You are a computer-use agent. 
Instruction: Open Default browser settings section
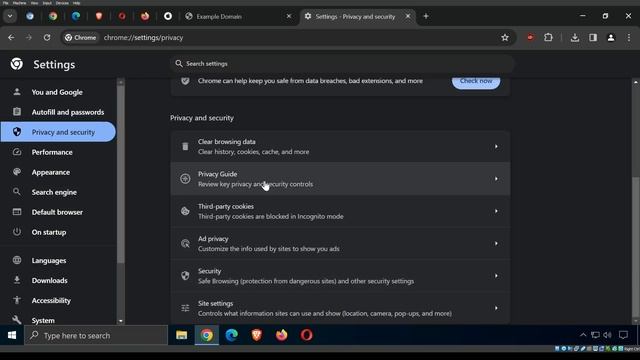(x=58, y=212)
